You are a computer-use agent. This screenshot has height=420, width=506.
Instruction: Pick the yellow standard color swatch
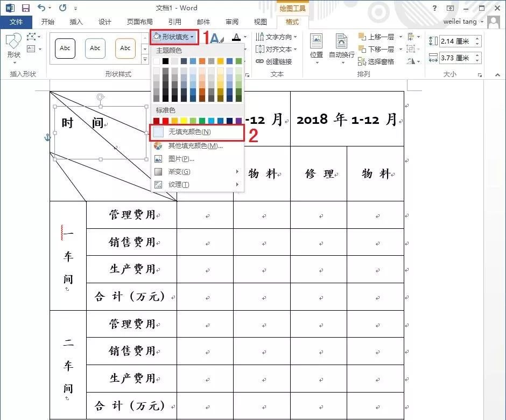pos(184,121)
